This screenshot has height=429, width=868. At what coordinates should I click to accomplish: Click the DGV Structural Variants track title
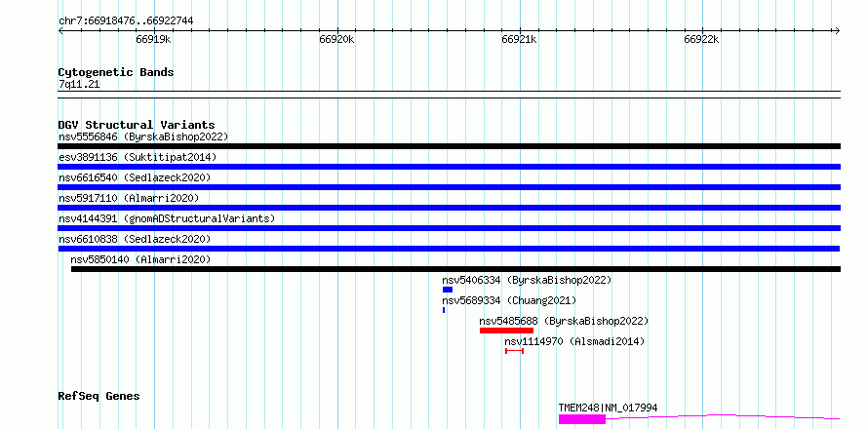click(x=137, y=125)
